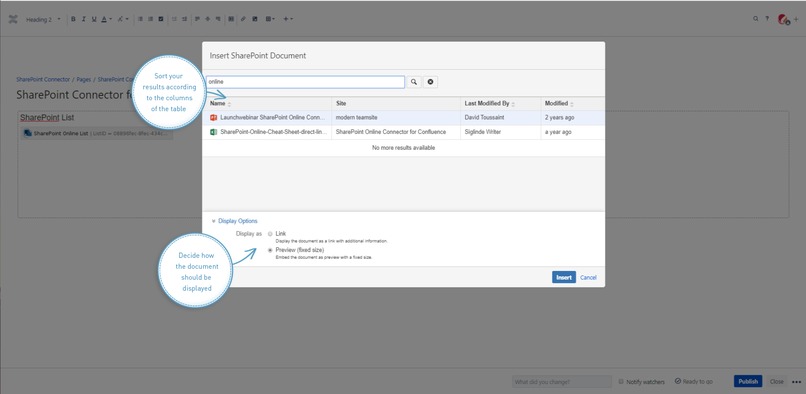This screenshot has height=394, width=806.
Task: Click the SharePoint Online List macro placeholder
Action: coord(97,133)
